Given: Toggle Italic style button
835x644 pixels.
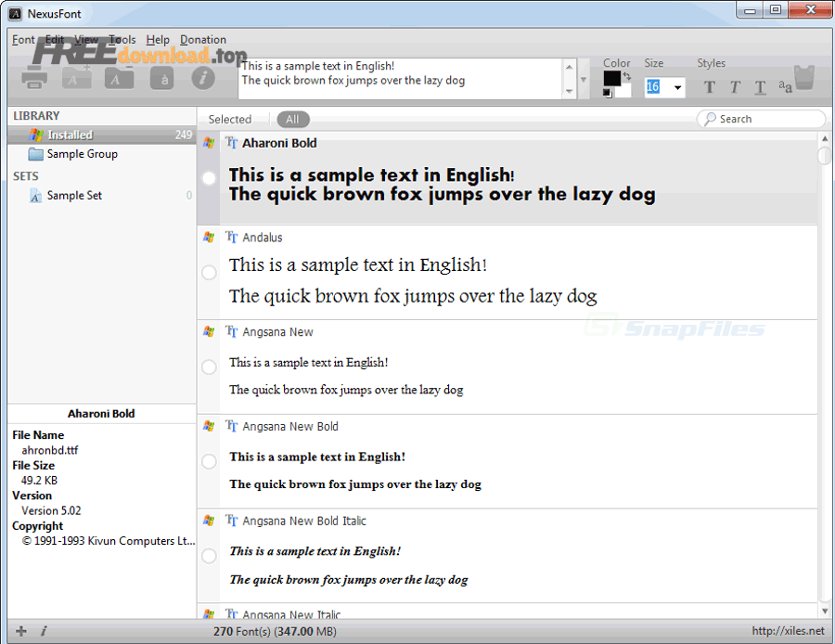Looking at the screenshot, I should [735, 86].
